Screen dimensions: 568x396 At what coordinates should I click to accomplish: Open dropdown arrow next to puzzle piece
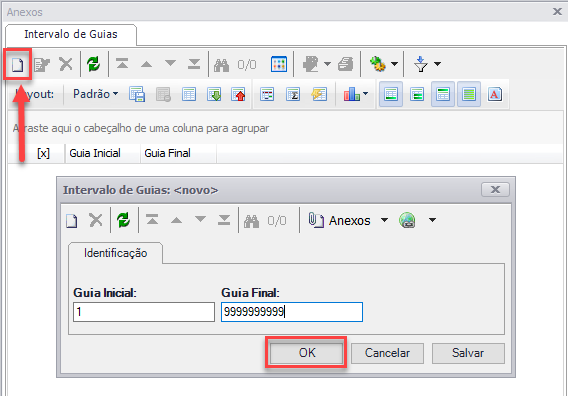pos(327,64)
